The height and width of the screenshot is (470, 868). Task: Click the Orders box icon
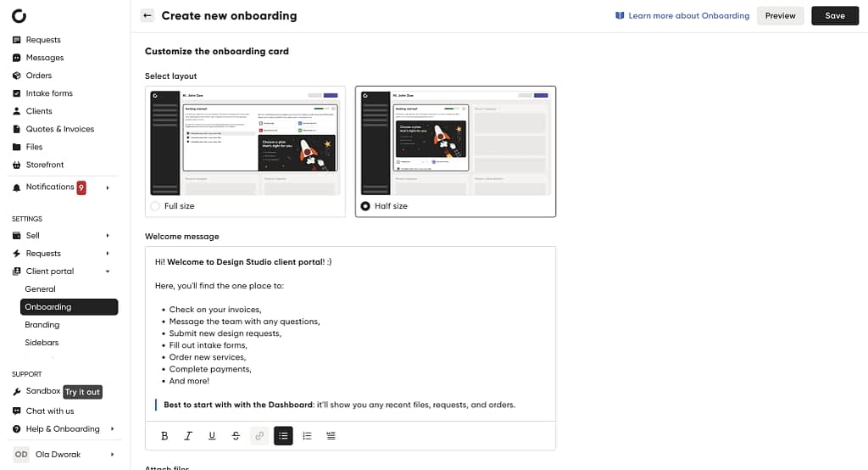17,76
